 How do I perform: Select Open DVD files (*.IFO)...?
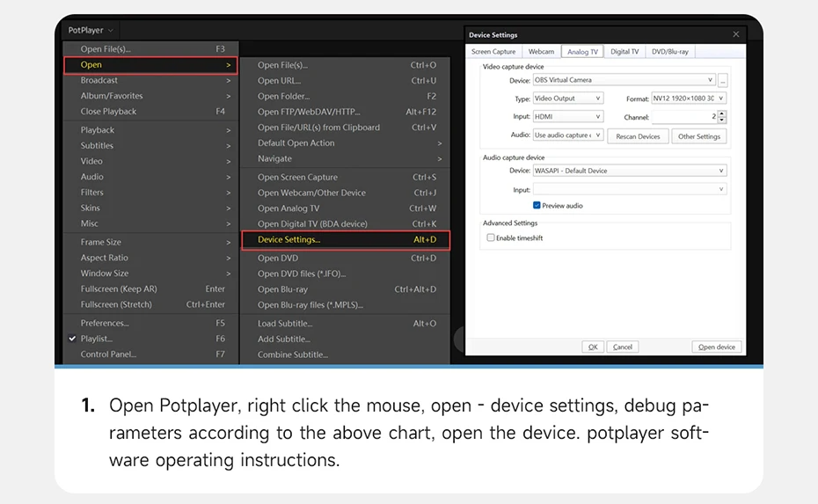click(346, 274)
